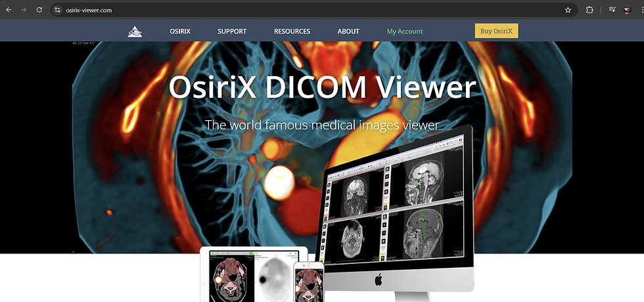Open the media control icon in the toolbar
Viewport: 644px width, 302px height.
click(x=612, y=10)
